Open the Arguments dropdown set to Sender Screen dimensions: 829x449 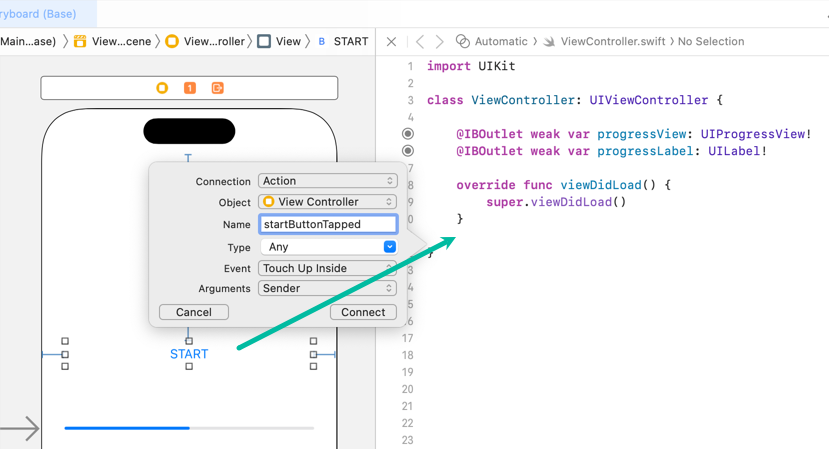pyautogui.click(x=327, y=288)
